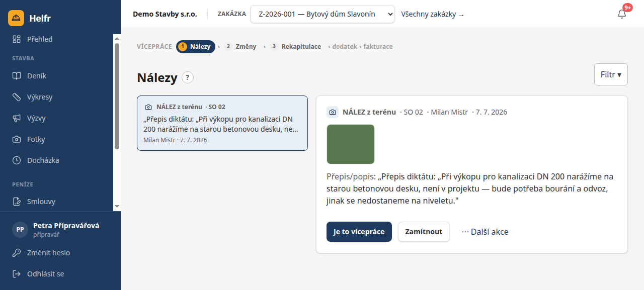Viewport: 644px width, 290px height.
Task: Click the sidebar scrollbar thumb
Action: point(117,95)
